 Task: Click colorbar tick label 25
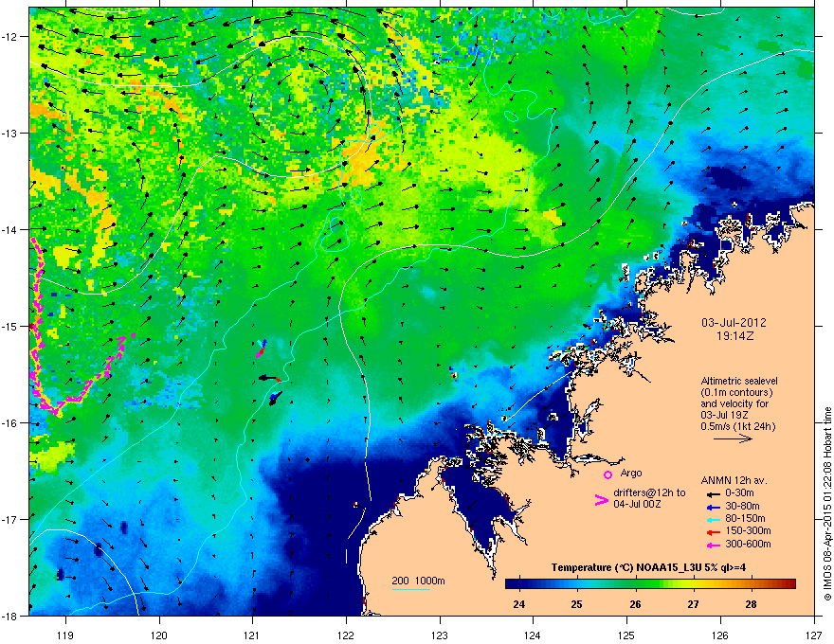point(576,604)
